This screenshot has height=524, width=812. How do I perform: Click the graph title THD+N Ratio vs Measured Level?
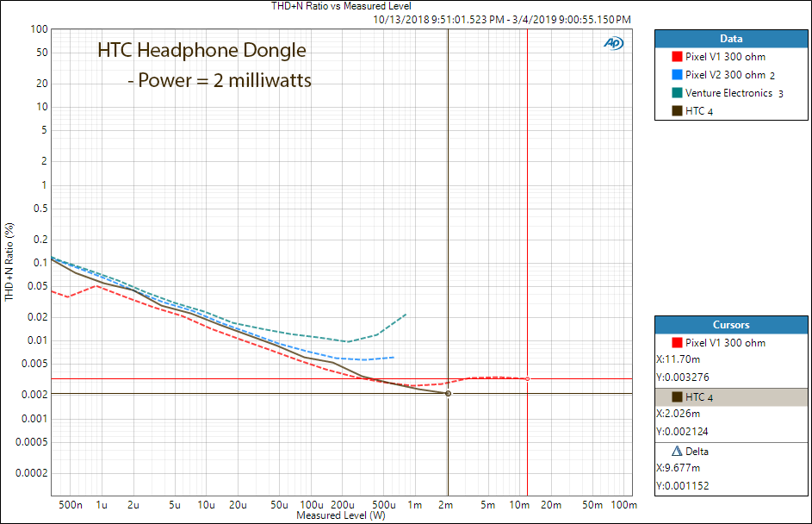pos(341,6)
